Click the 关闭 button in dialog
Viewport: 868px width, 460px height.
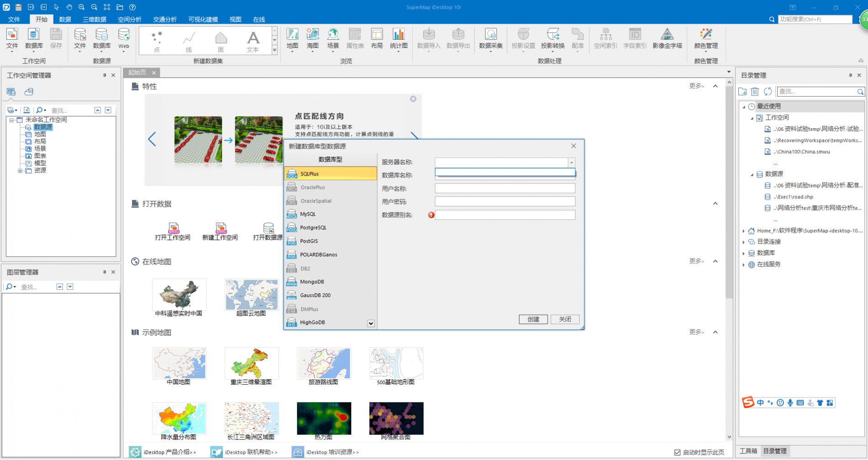click(x=565, y=319)
